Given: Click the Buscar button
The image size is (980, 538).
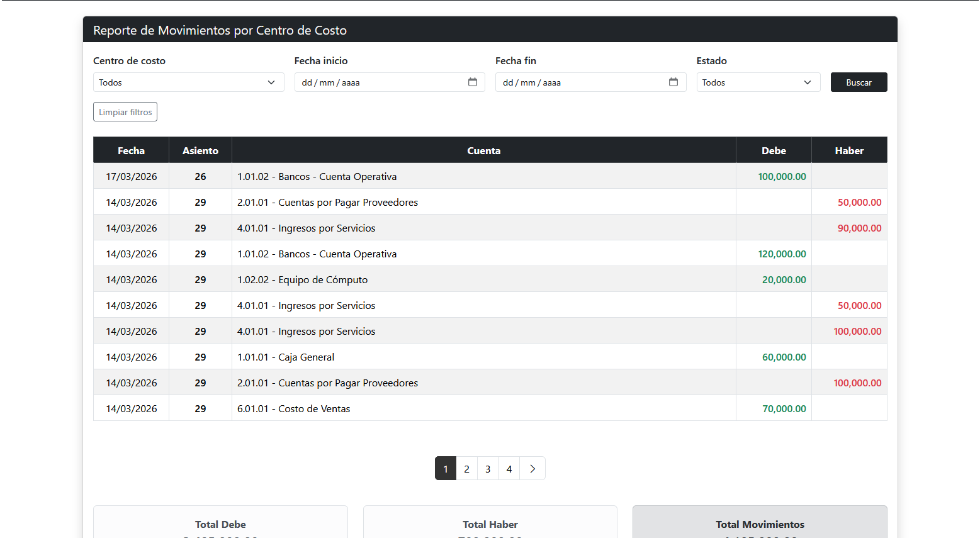Looking at the screenshot, I should 859,82.
